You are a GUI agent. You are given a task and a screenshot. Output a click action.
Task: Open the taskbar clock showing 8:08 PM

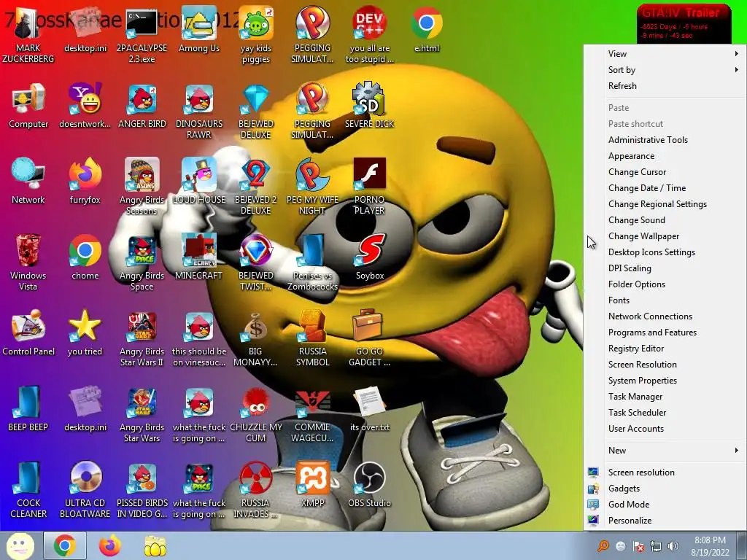710,546
